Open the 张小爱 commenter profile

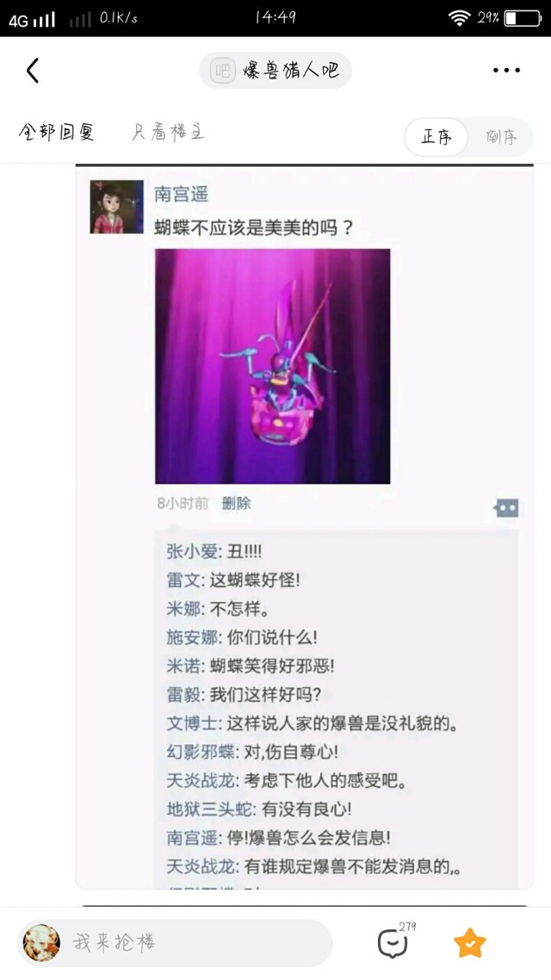click(192, 551)
